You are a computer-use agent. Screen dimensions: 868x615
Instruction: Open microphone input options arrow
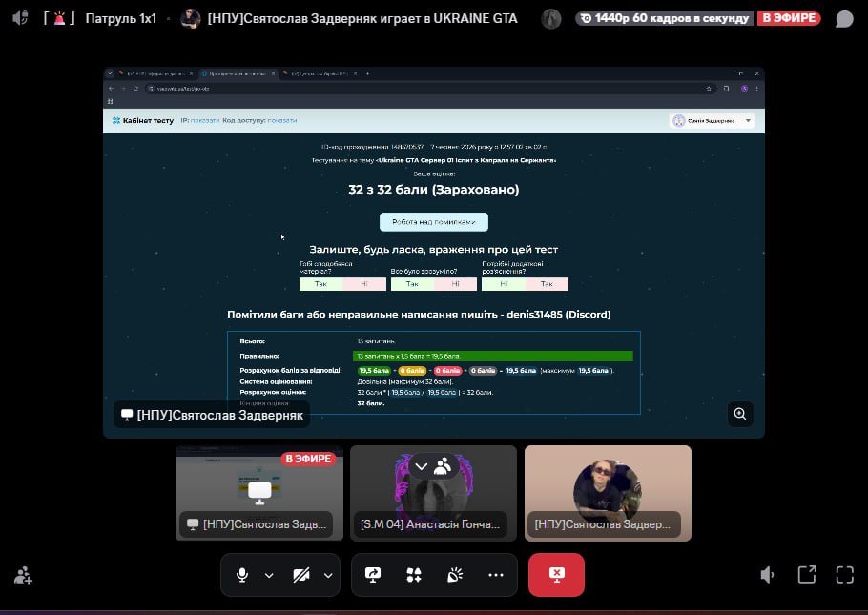click(269, 575)
